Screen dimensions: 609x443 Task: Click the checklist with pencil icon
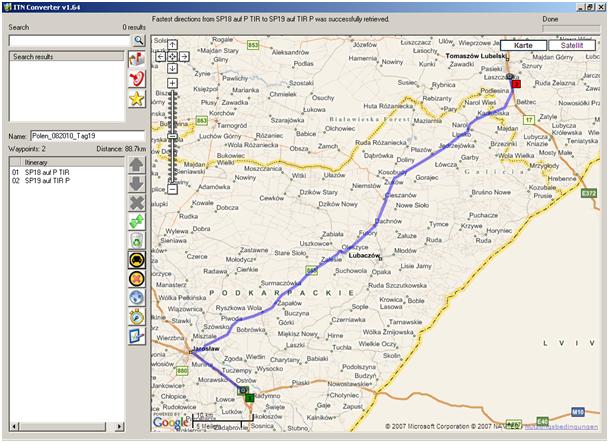click(x=137, y=336)
